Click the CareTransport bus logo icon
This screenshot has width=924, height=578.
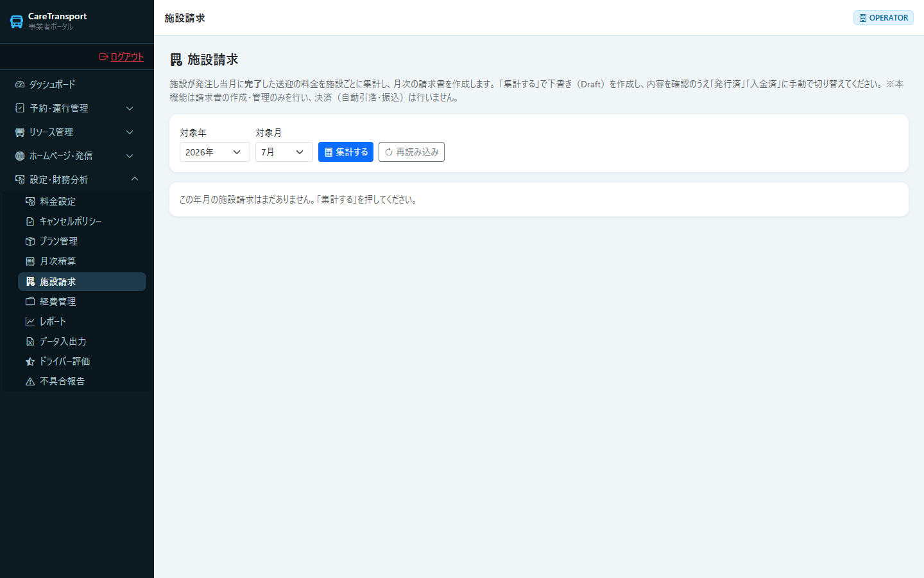click(x=17, y=21)
